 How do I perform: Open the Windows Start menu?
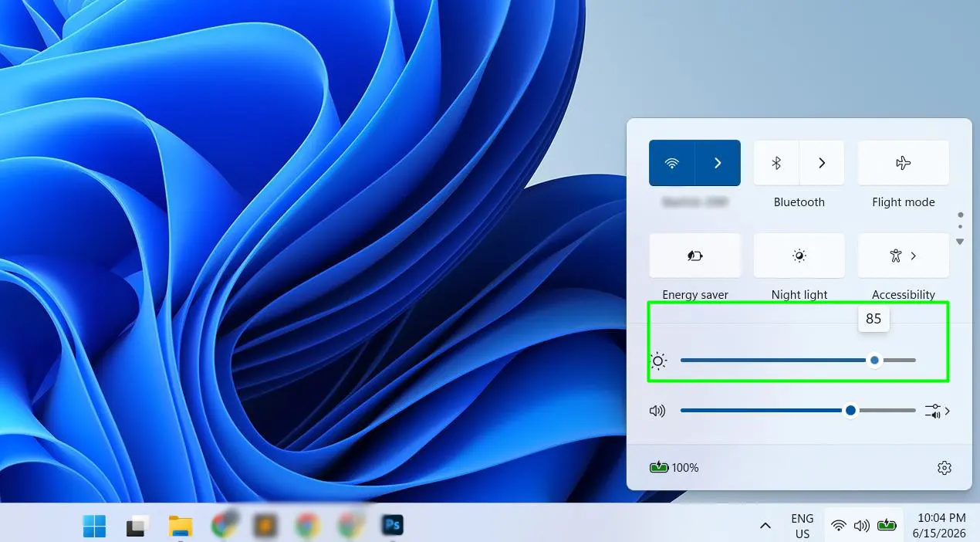click(95, 527)
